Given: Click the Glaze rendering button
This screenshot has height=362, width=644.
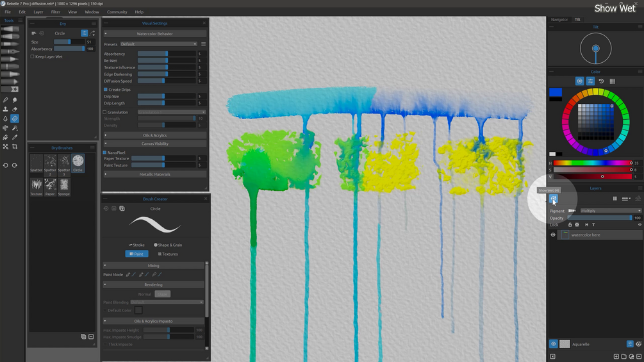Looking at the screenshot, I should point(163,294).
